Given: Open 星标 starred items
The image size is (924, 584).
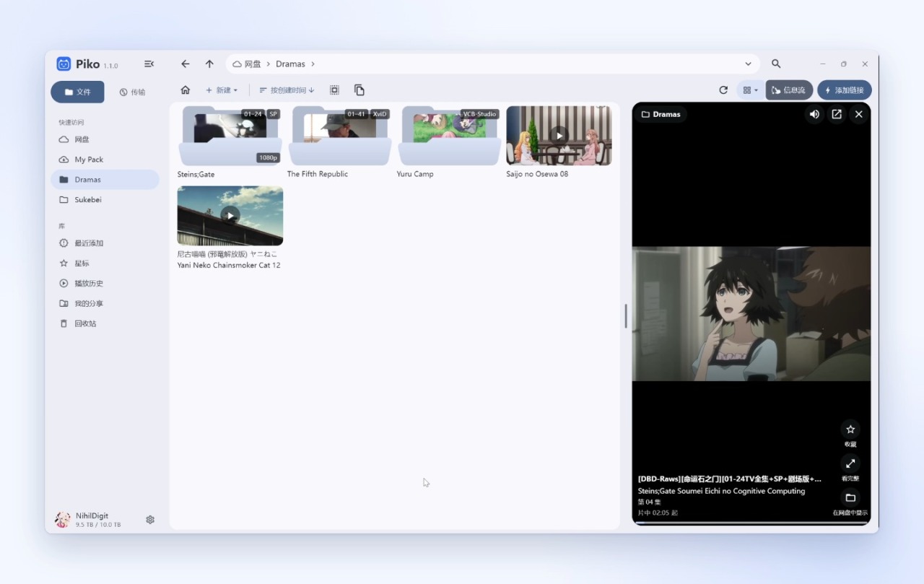Looking at the screenshot, I should 105,263.
